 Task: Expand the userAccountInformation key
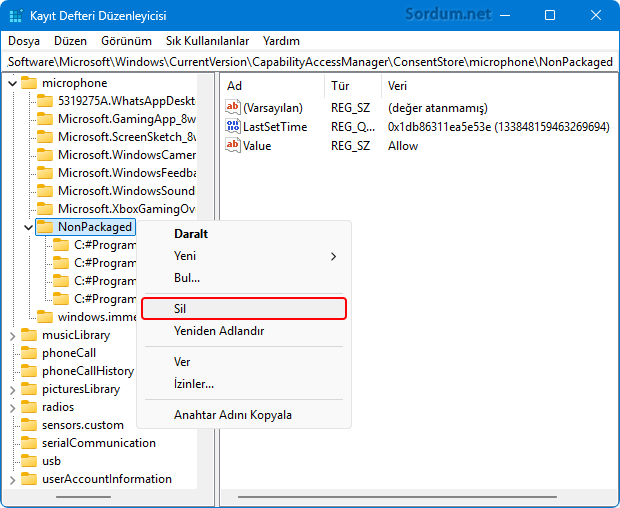pos(12,479)
